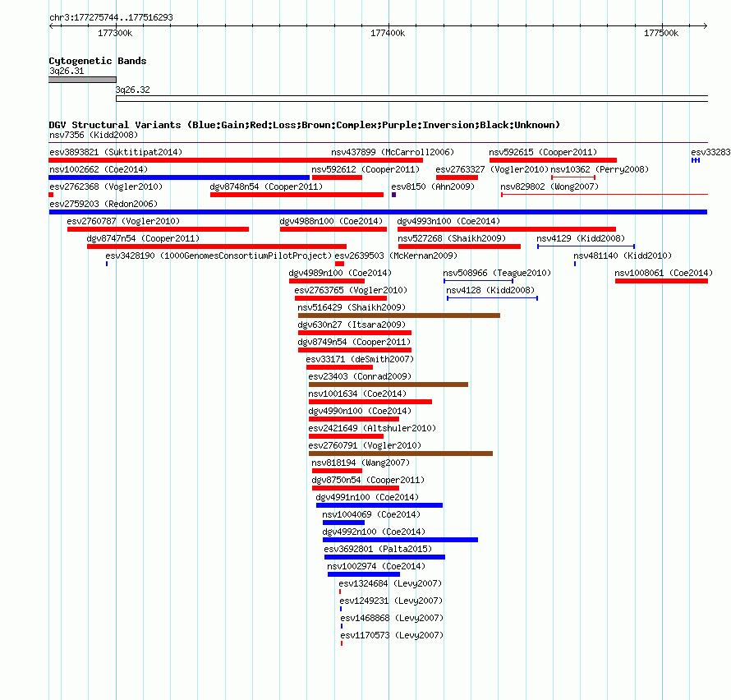This screenshot has height=700, width=731.
Task: Click esv2763327 (Vogler2010) variant label
Action: (x=492, y=169)
